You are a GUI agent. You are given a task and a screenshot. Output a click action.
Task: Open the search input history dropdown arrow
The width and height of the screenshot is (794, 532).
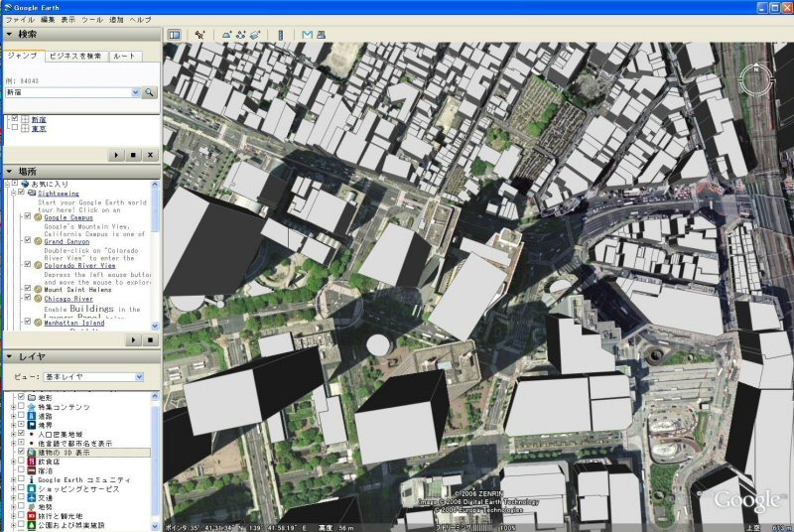pos(135,92)
